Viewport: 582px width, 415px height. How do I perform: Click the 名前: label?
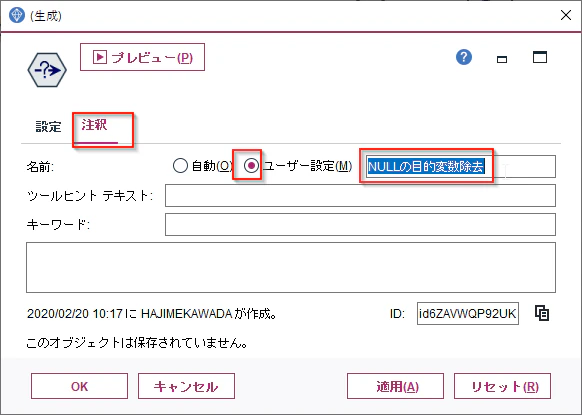pos(40,167)
